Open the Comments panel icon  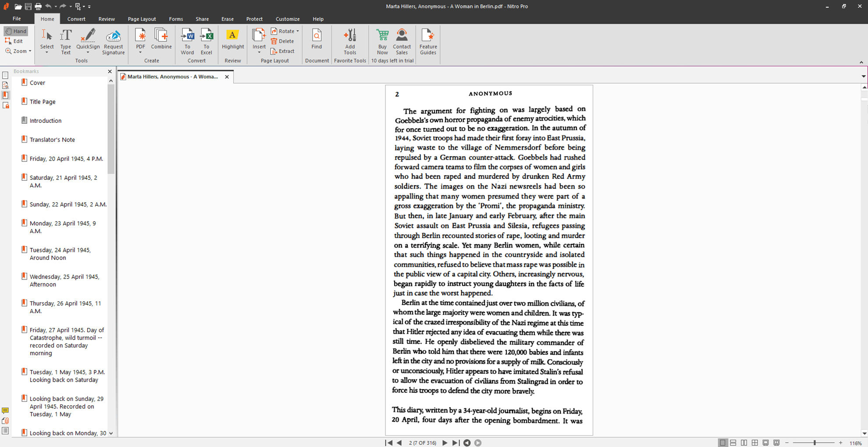click(x=5, y=411)
